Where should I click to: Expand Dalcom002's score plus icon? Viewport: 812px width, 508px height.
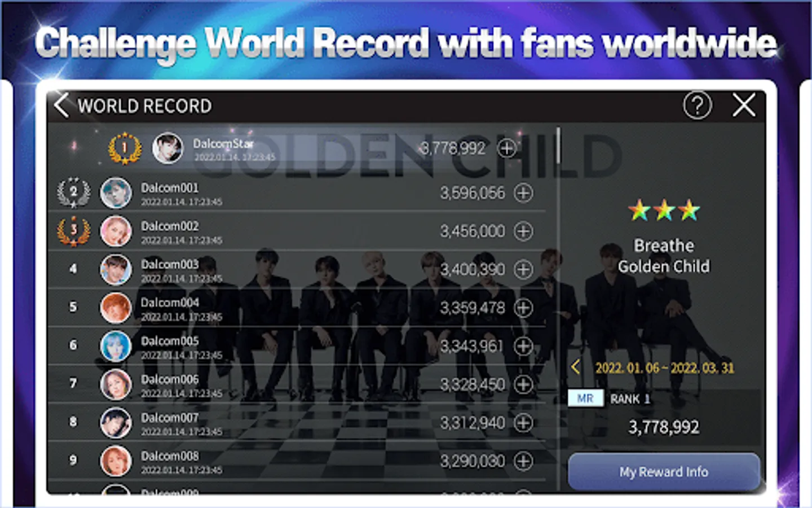(523, 231)
